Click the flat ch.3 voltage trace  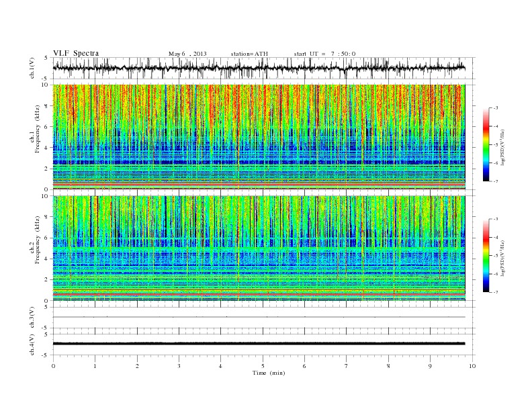pos(259,317)
